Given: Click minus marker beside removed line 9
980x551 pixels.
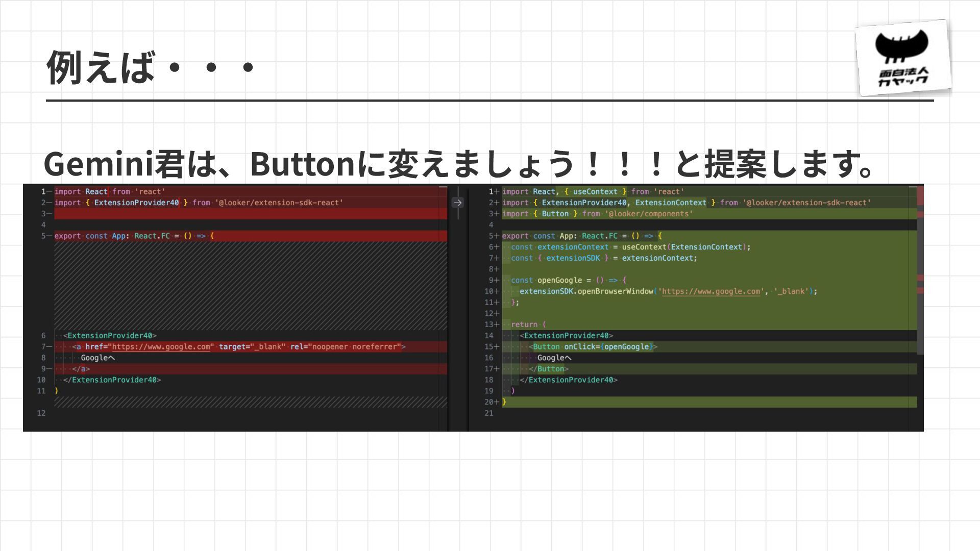Looking at the screenshot, I should coord(50,369).
